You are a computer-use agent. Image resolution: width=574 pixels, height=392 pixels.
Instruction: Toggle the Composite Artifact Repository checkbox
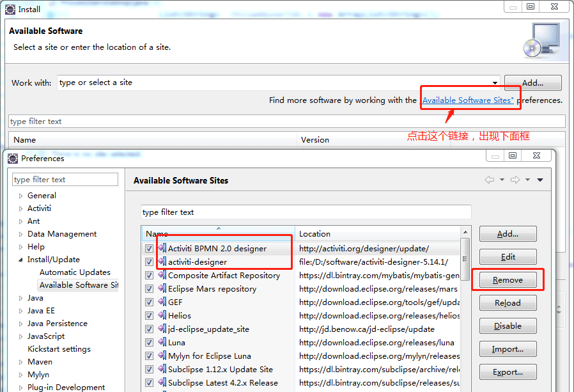pyautogui.click(x=149, y=275)
